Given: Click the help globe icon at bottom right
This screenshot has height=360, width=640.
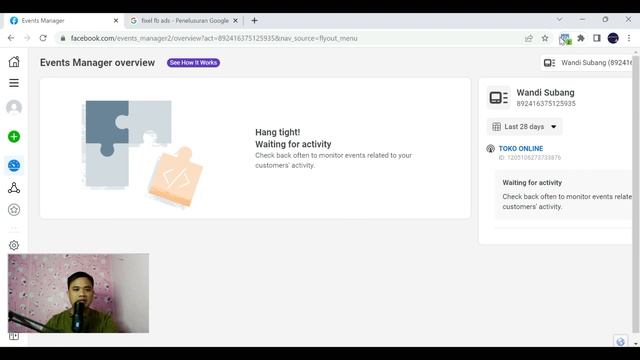Looking at the screenshot, I should click(x=620, y=342).
